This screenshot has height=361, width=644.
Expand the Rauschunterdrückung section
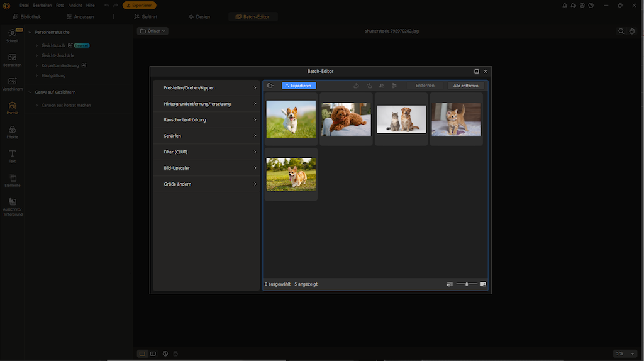coord(207,119)
